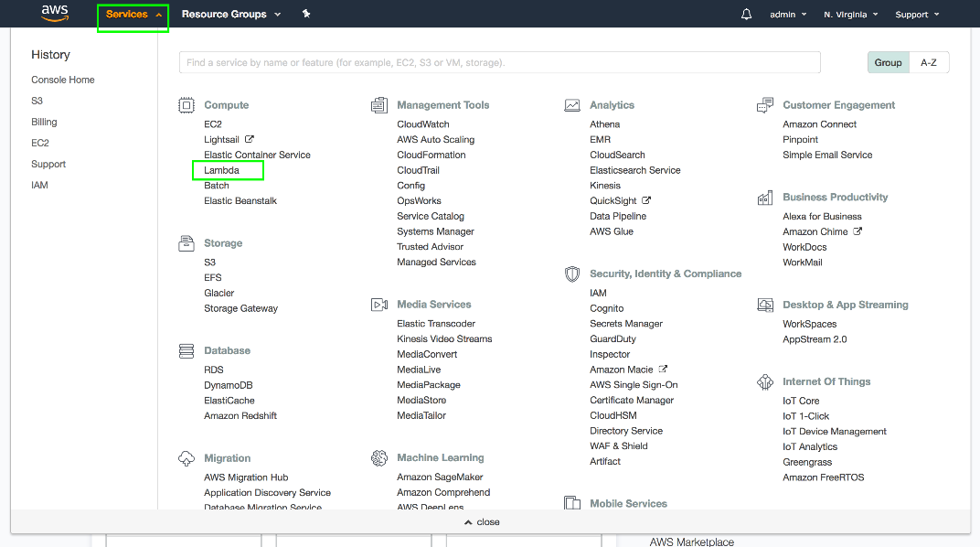Open the Lambda service link
The height and width of the screenshot is (547, 980).
tap(221, 170)
